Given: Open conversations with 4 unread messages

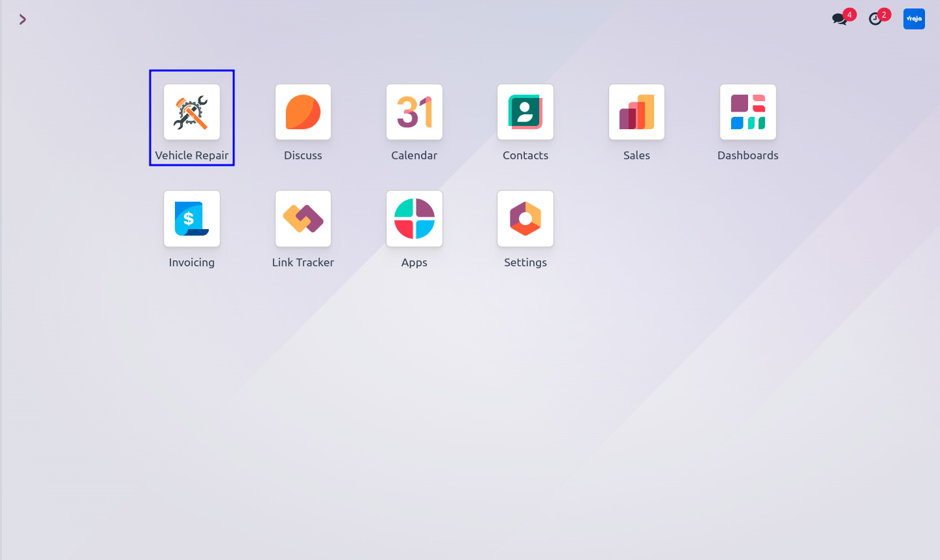Looking at the screenshot, I should (x=840, y=20).
